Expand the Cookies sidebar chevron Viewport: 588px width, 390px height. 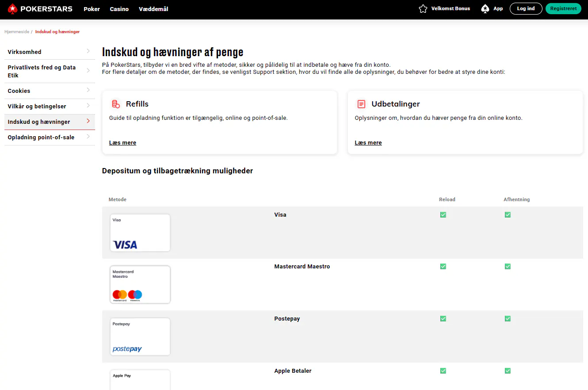click(x=88, y=90)
